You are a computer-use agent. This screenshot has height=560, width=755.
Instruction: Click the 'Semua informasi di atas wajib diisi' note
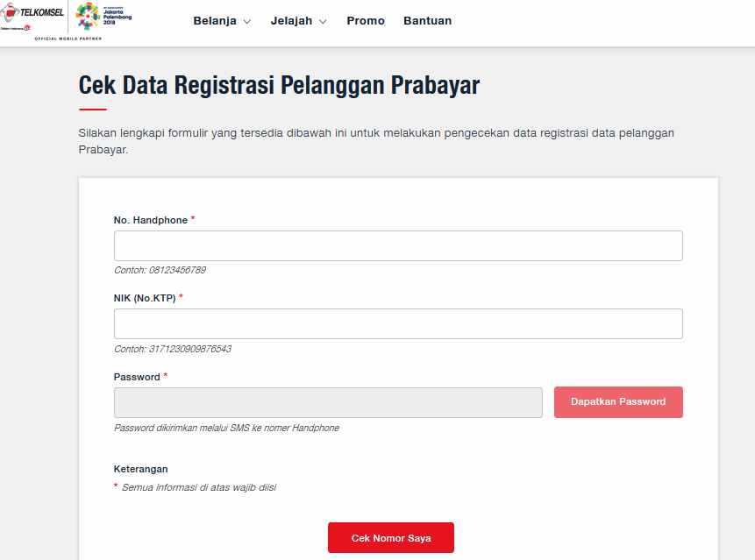tap(199, 487)
